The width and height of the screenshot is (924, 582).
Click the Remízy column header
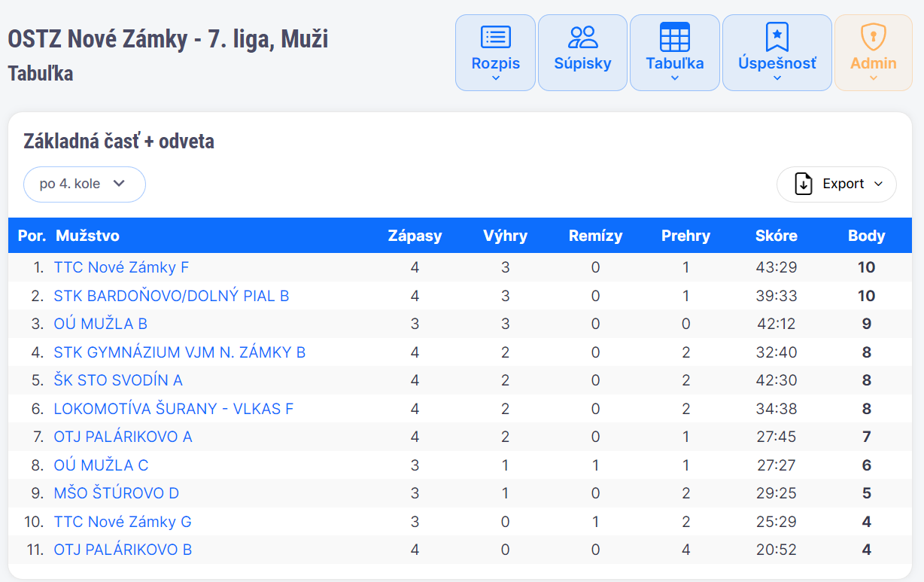click(x=595, y=236)
